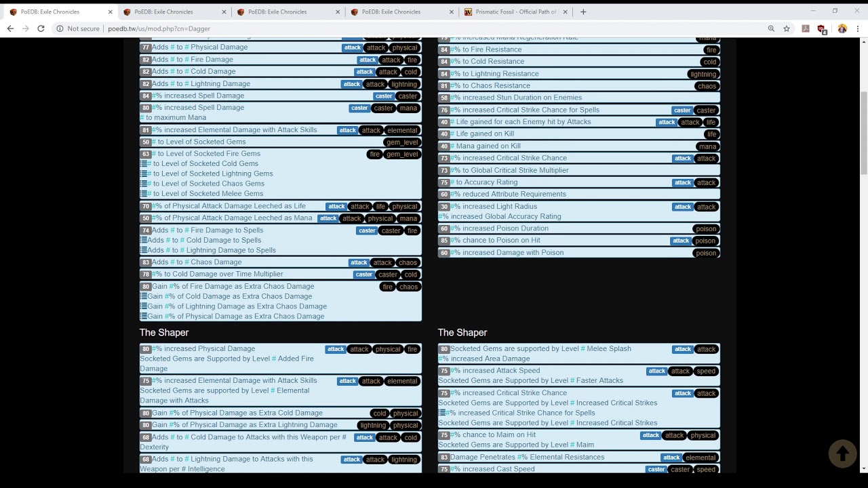This screenshot has height=488, width=868.
Task: Open the PDF extension icon
Action: click(x=806, y=28)
